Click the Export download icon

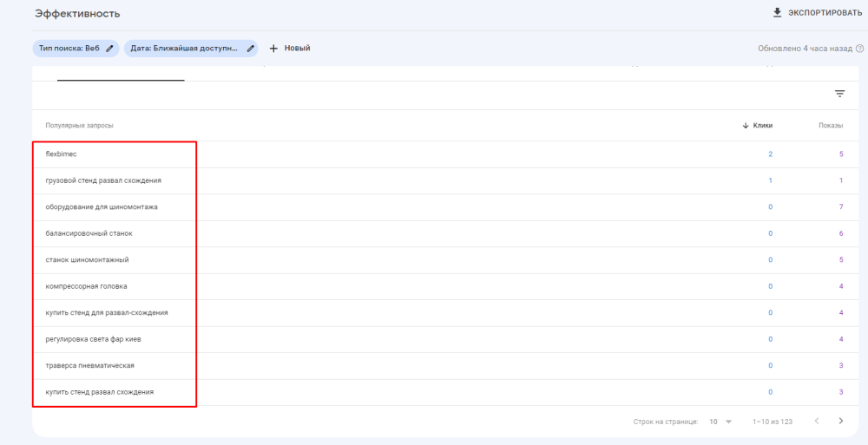[x=777, y=13]
